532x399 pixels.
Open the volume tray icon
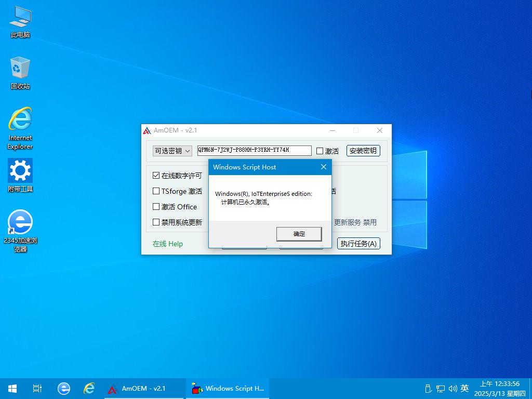(453, 389)
